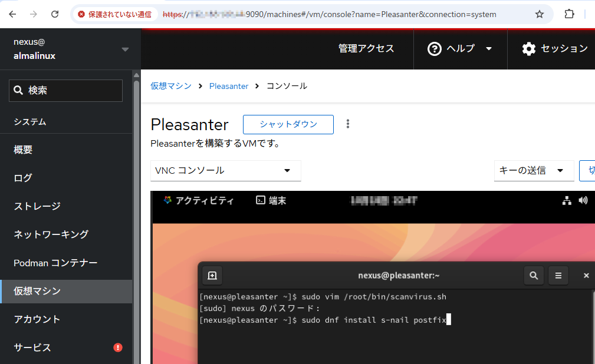Bookmark this page with star icon
The height and width of the screenshot is (364, 595).
point(539,14)
